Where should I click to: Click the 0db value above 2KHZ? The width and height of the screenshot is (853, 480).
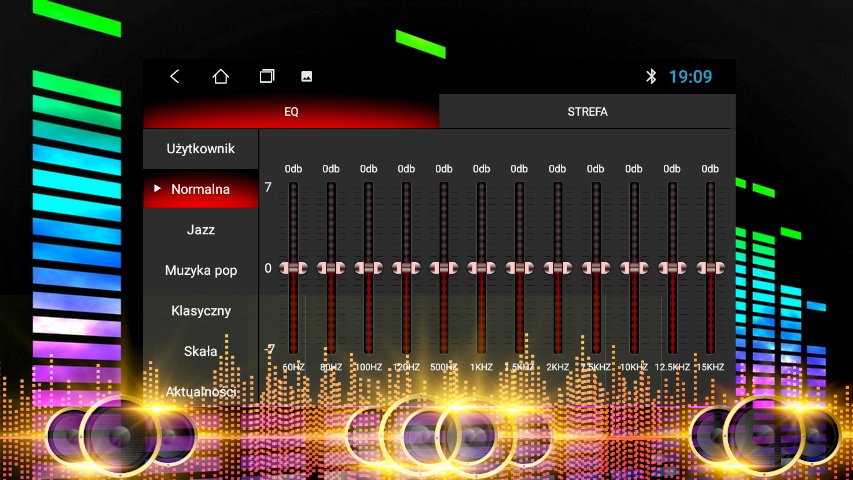558,169
